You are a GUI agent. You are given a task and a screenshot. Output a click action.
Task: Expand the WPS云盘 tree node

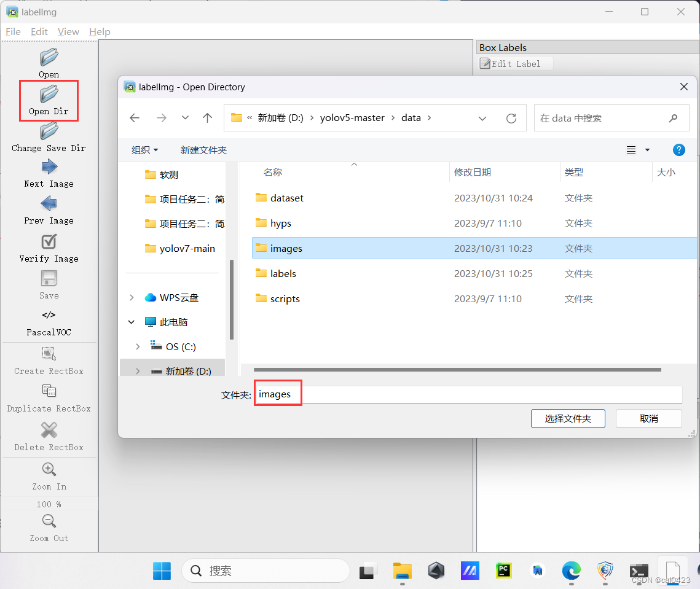click(132, 298)
